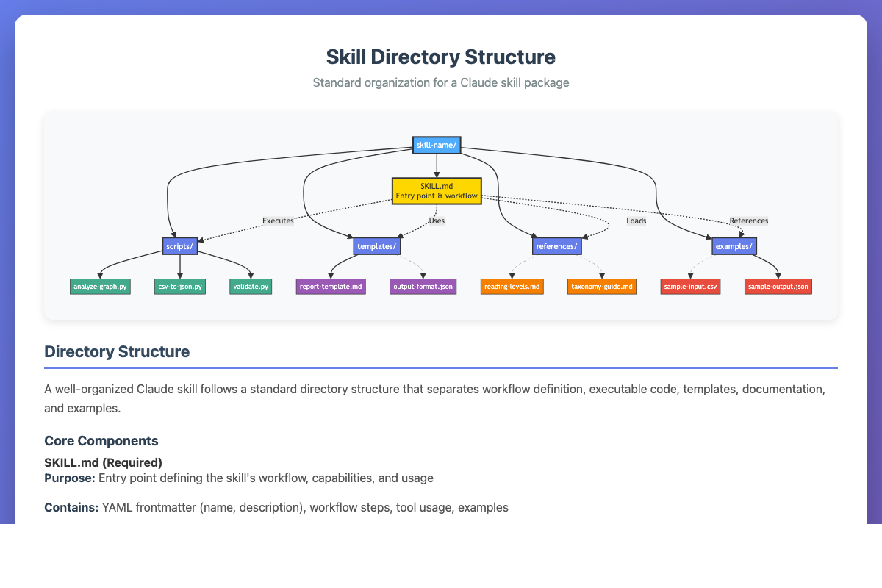Select the reading-levels.md file node
The image size is (882, 588).
tap(512, 287)
